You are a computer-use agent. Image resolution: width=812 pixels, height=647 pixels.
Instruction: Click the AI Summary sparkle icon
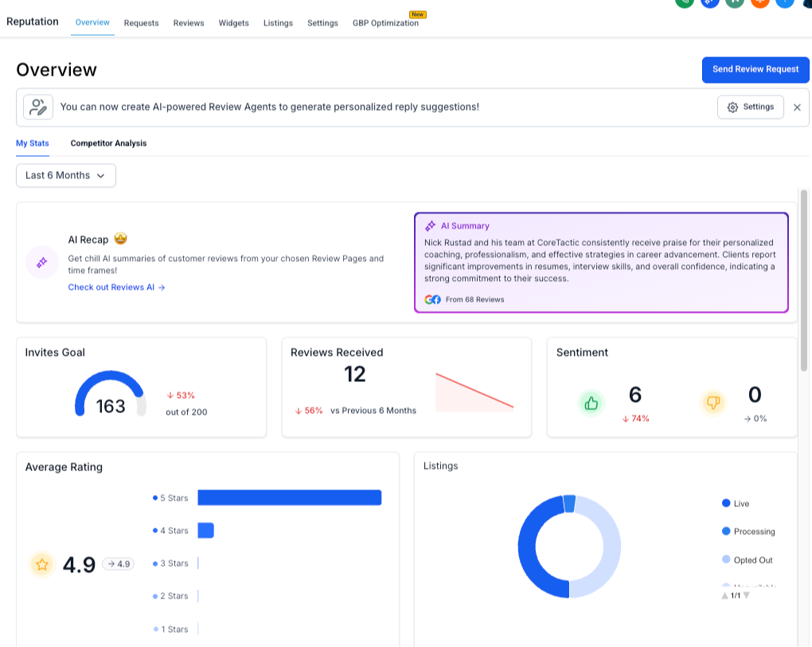click(x=430, y=226)
